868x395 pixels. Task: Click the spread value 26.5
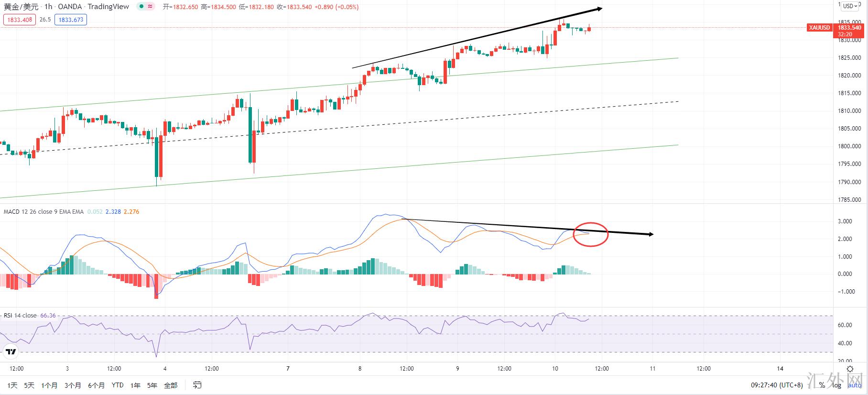tap(45, 20)
